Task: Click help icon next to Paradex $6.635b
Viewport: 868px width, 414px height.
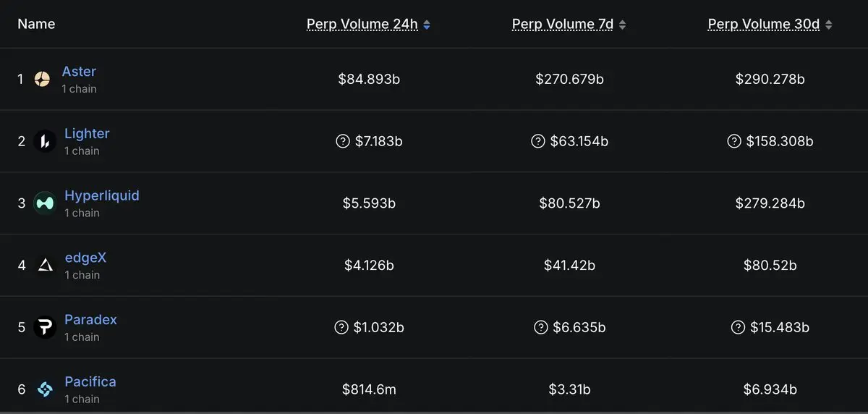Action: (540, 327)
